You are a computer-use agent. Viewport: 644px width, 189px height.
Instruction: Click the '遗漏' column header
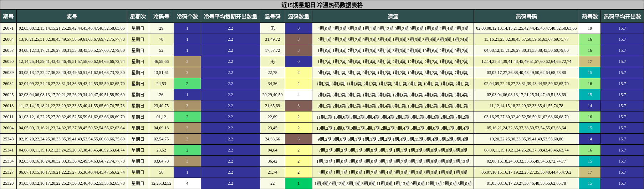[x=393, y=16]
